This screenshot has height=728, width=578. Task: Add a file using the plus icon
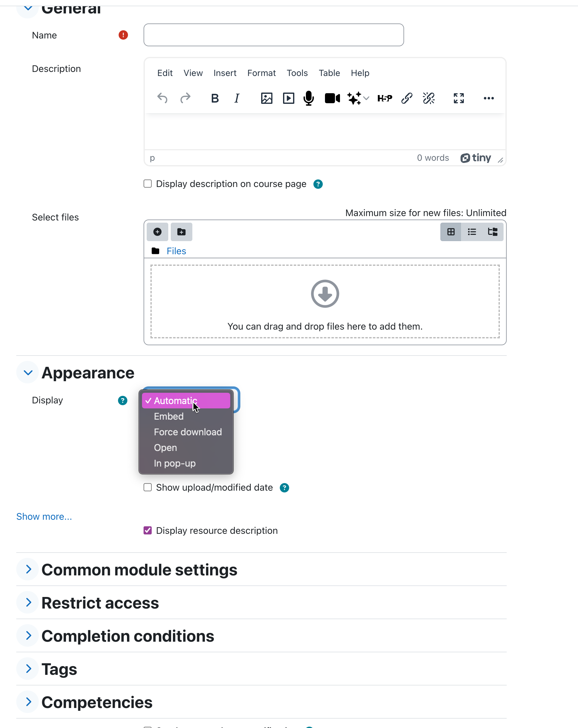[157, 232]
